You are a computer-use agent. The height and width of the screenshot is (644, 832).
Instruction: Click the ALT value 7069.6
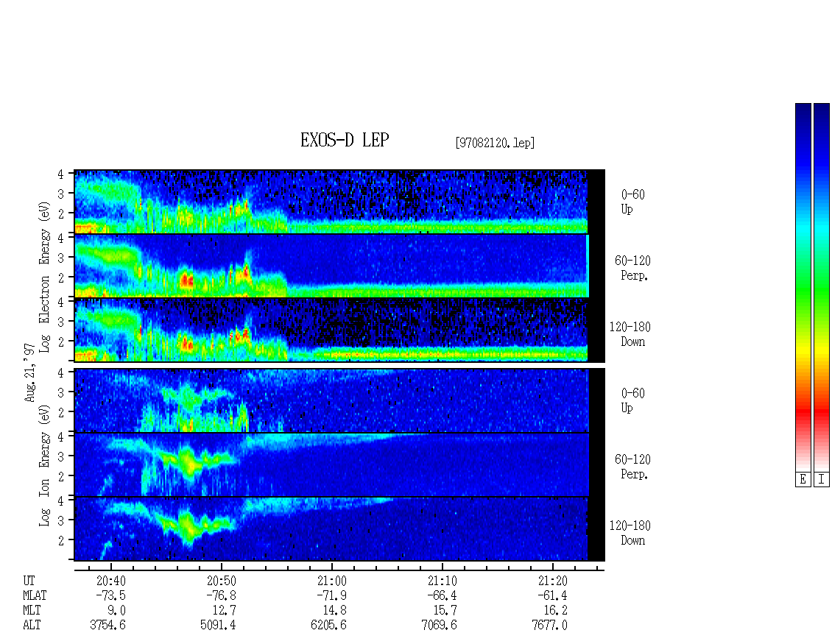point(439,626)
